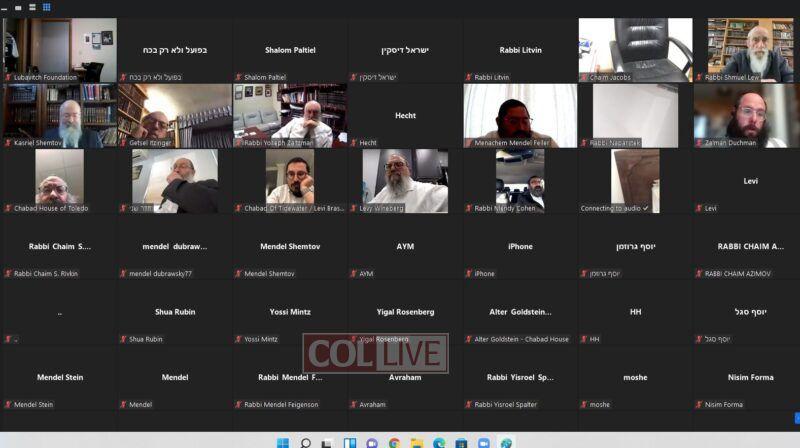Open the taskbar Search magnifier
Screen dimensions: 800x448
click(305, 442)
